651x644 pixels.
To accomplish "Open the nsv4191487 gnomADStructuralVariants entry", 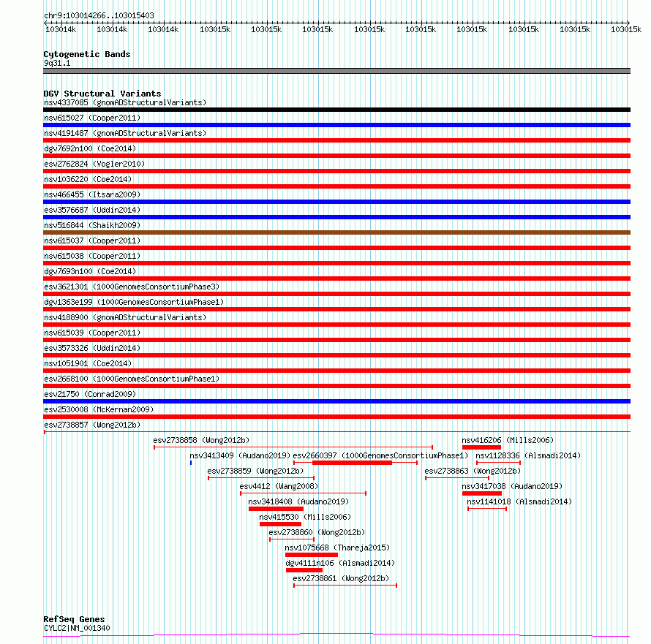I will [125, 133].
